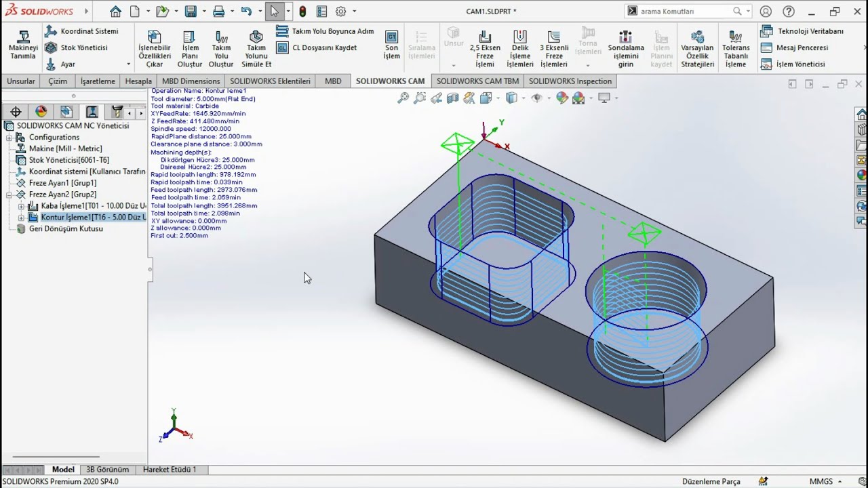Switch to Hareket Etüdü 1 tab

(x=170, y=470)
